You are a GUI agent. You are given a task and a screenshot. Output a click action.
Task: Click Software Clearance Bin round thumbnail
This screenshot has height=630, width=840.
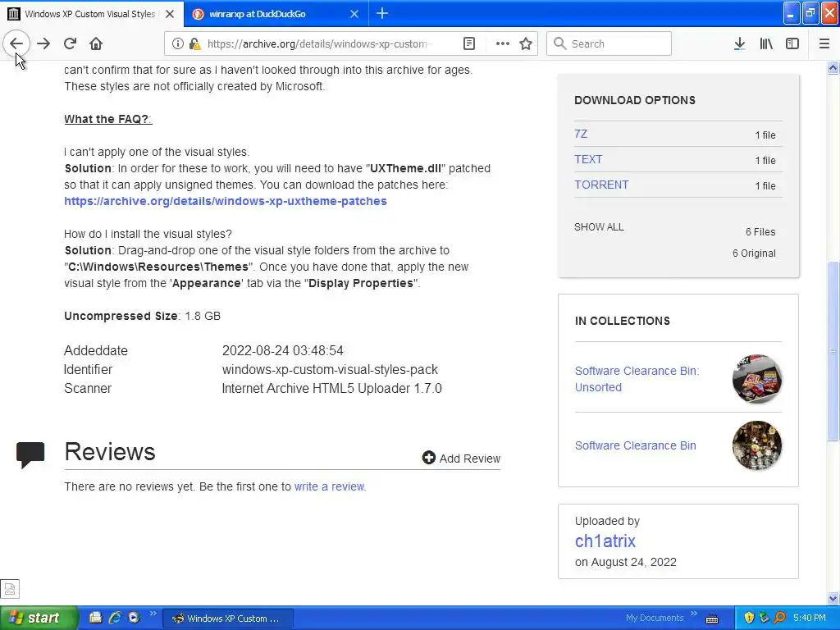tap(756, 445)
